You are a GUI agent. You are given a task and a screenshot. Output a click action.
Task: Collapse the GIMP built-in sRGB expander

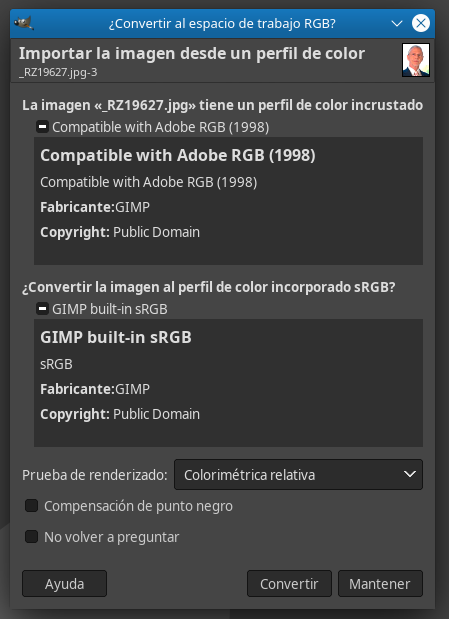(x=42, y=309)
